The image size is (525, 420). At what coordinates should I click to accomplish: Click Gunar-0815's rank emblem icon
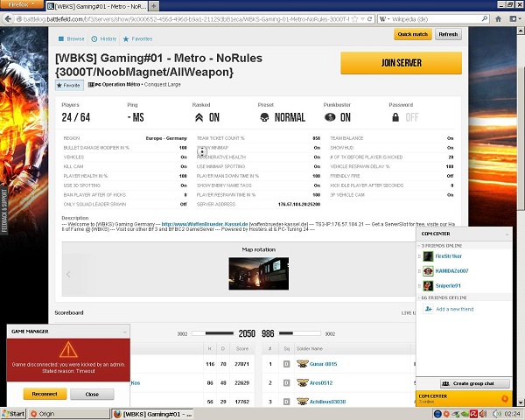coord(303,364)
